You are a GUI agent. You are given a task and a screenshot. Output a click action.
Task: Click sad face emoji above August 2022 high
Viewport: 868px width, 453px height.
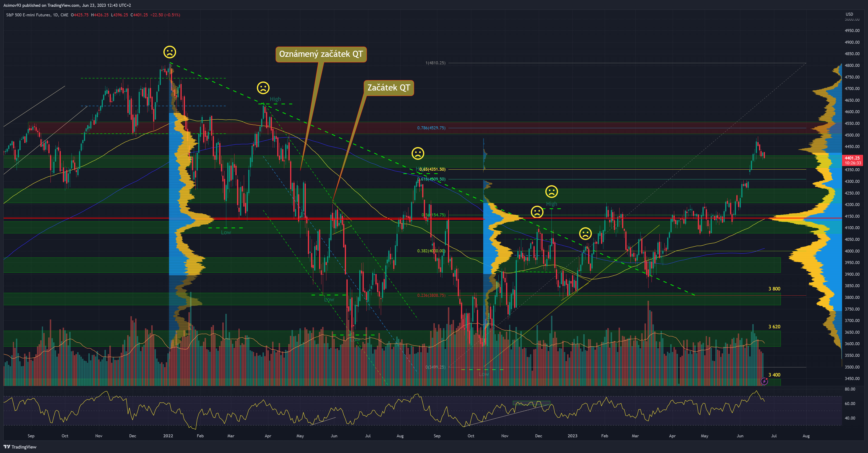click(x=418, y=153)
